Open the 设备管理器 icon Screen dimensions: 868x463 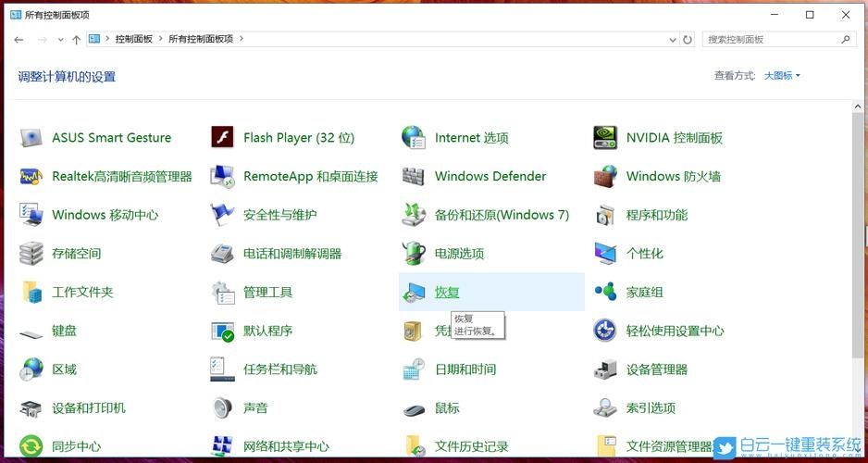click(x=605, y=369)
